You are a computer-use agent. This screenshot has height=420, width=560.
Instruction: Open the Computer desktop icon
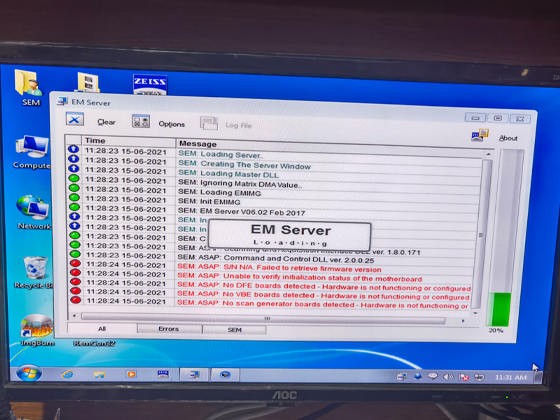[32, 152]
